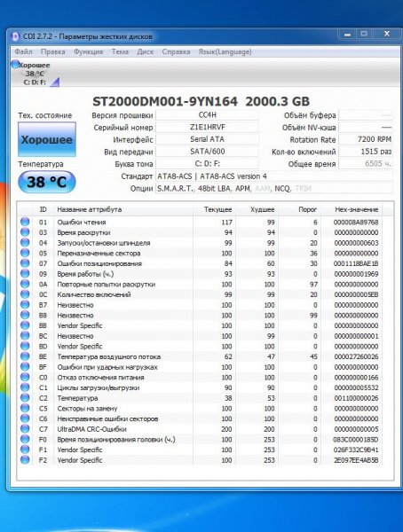
Task: Open the Функция menu
Action: click(89, 51)
